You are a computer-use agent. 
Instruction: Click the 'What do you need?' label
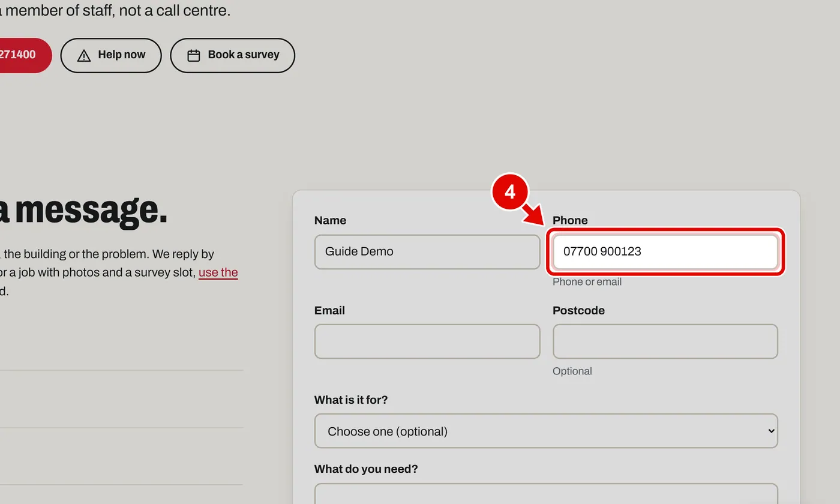366,469
